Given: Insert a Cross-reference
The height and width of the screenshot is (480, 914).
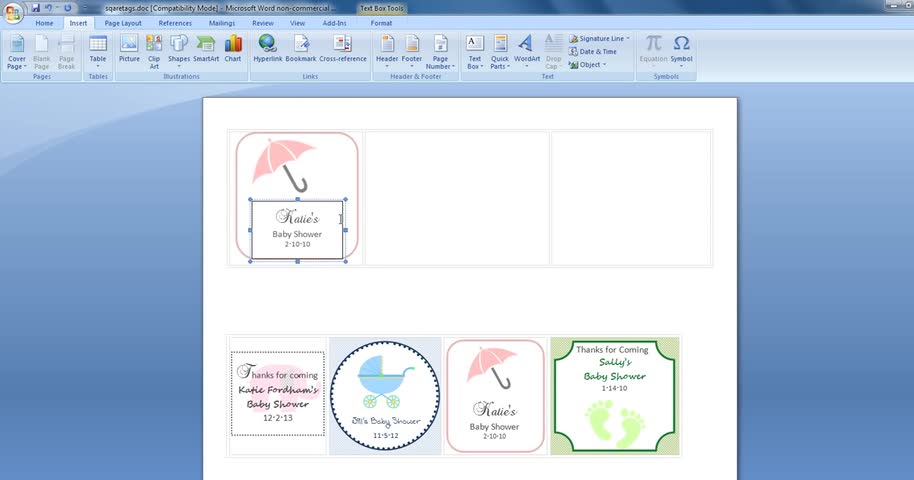Looking at the screenshot, I should point(343,48).
